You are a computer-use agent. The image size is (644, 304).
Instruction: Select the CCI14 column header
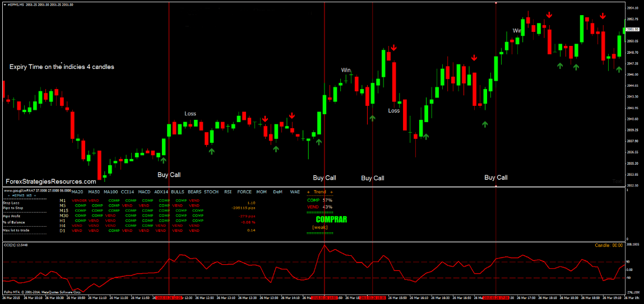(x=128, y=191)
